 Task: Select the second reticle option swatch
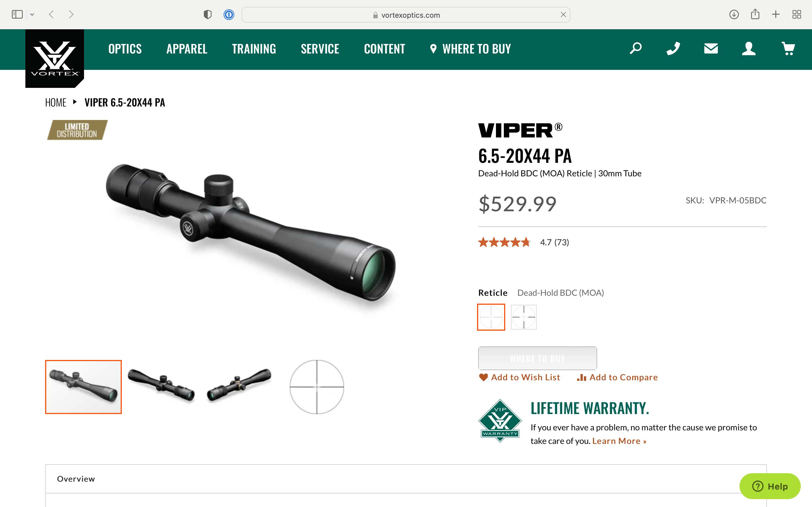pos(524,317)
